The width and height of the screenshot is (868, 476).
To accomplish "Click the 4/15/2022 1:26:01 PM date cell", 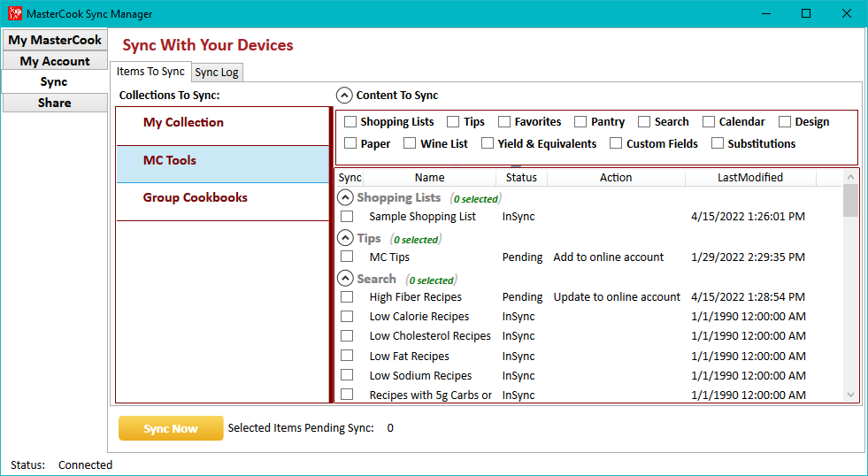I will click(748, 217).
